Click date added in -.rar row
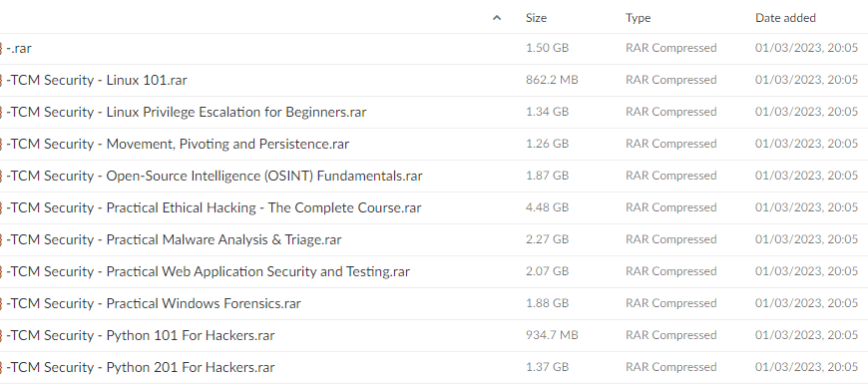 coord(806,48)
